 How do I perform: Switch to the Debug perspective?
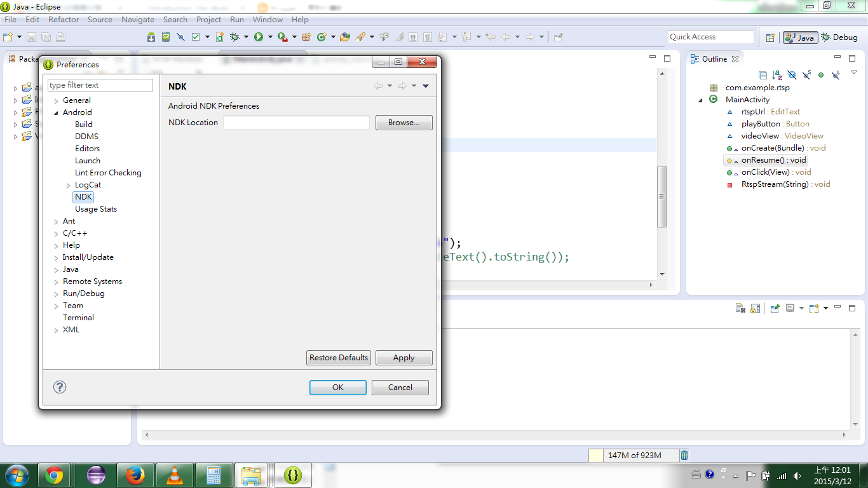pos(839,37)
